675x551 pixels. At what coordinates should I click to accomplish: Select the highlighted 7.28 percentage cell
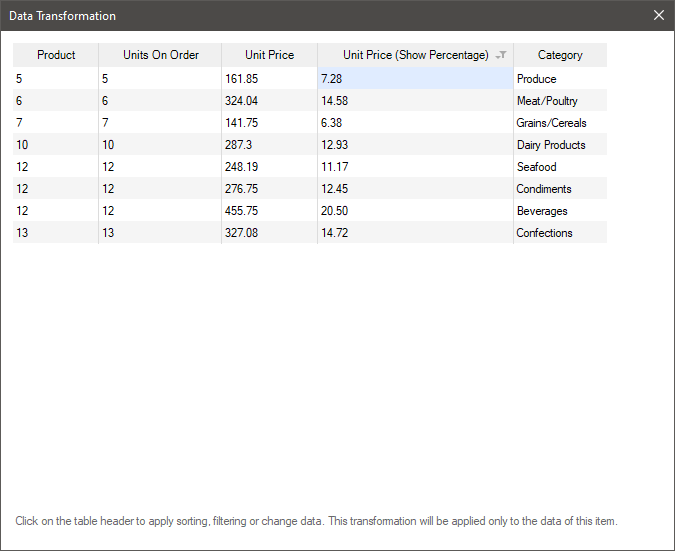(414, 79)
